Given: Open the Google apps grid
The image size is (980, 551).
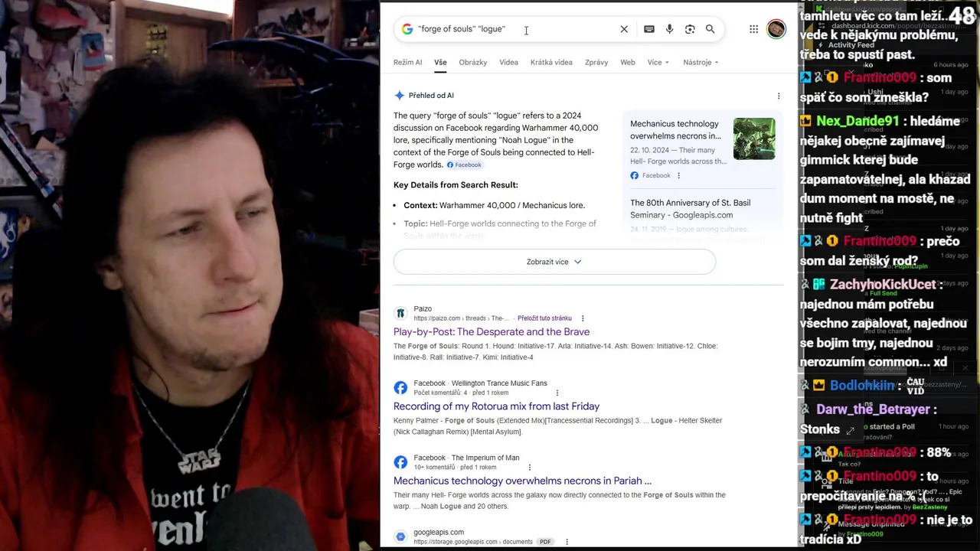Looking at the screenshot, I should [x=754, y=29].
